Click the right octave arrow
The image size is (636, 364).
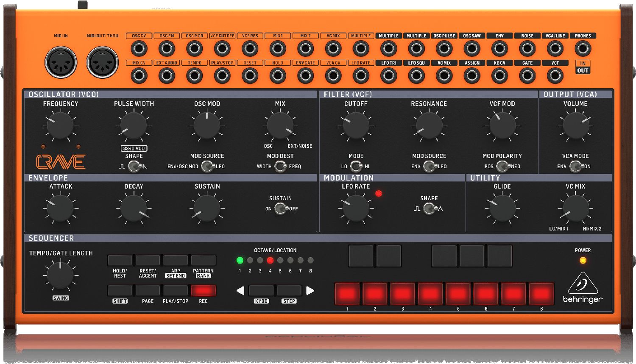tap(310, 291)
